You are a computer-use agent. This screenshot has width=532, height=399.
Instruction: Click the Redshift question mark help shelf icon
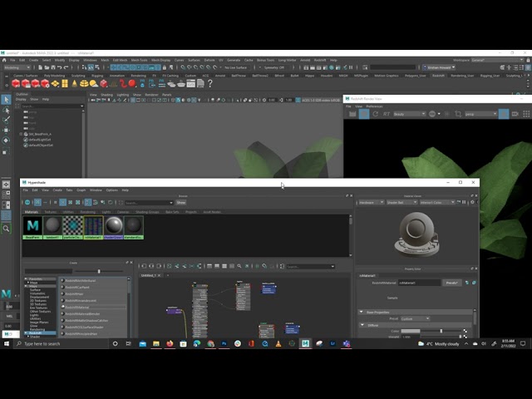(x=210, y=83)
